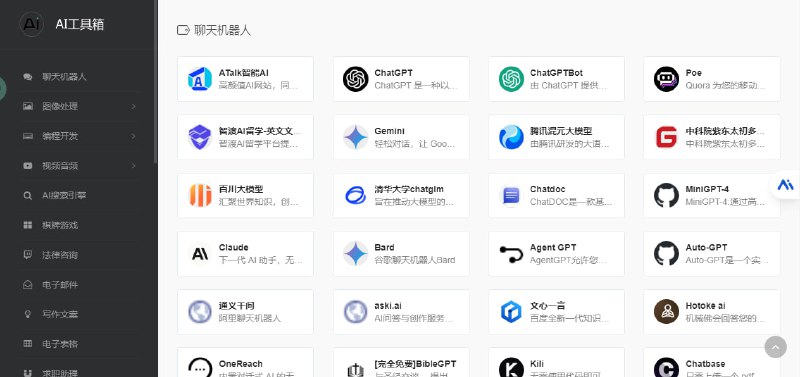Open 法律咨询 in the sidebar
800x377 pixels.
pos(60,255)
